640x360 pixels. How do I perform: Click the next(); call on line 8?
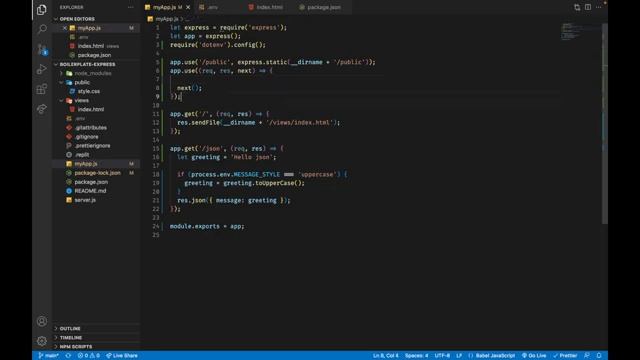pos(189,88)
